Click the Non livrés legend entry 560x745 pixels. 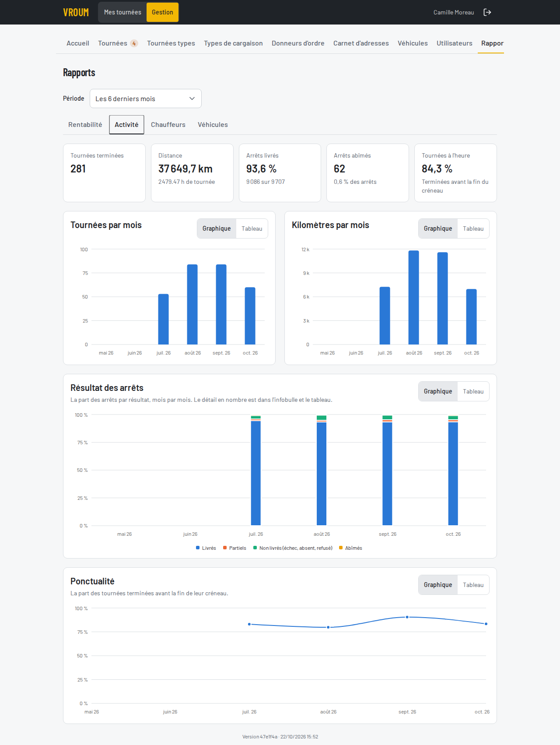coord(293,548)
